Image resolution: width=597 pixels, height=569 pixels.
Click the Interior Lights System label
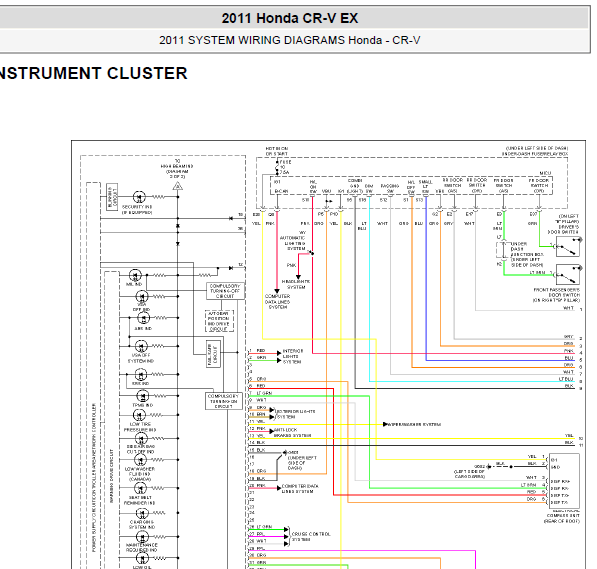[x=293, y=356]
